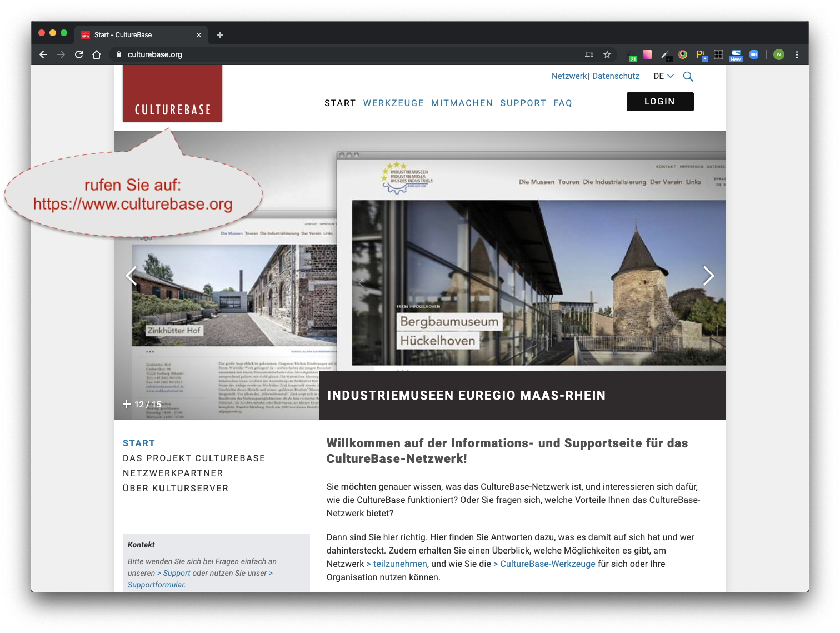The width and height of the screenshot is (840, 633).
Task: Click the black LOGIN button
Action: 660,102
